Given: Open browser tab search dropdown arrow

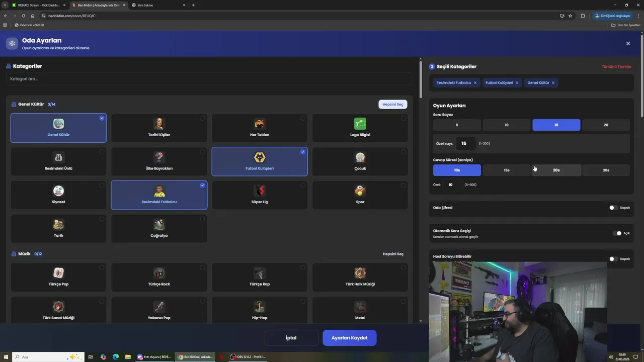Looking at the screenshot, I should (5, 5).
